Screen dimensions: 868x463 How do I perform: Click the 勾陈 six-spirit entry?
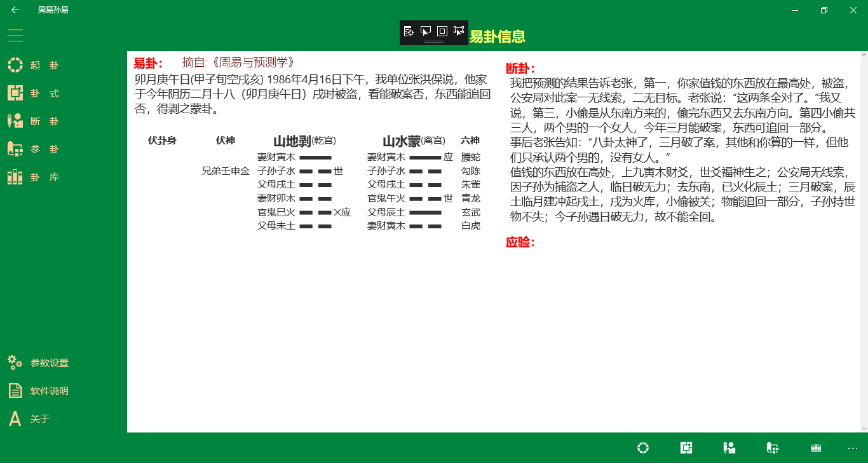(x=471, y=171)
